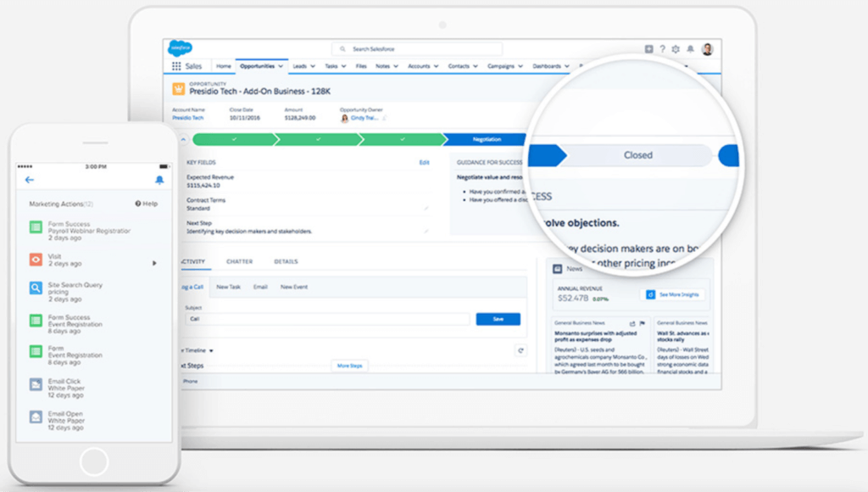Open the Presidio Tech account link
This screenshot has width=868, height=492.
tap(187, 118)
